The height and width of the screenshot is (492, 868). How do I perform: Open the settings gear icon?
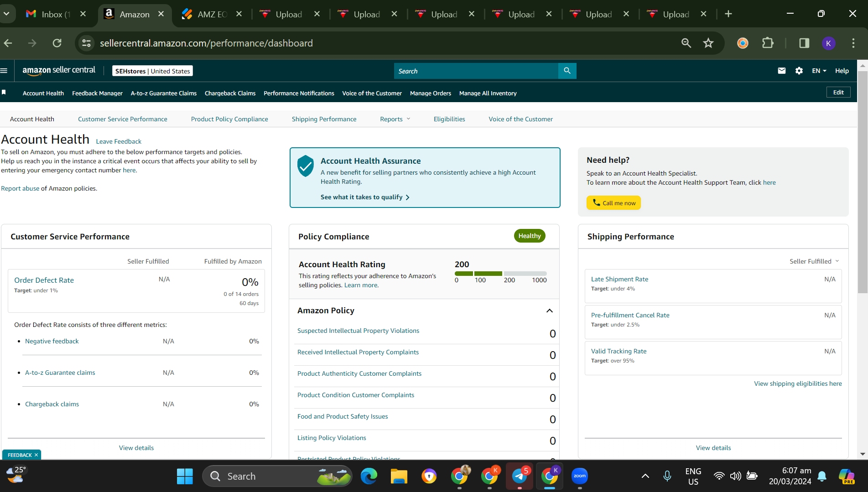tap(799, 71)
